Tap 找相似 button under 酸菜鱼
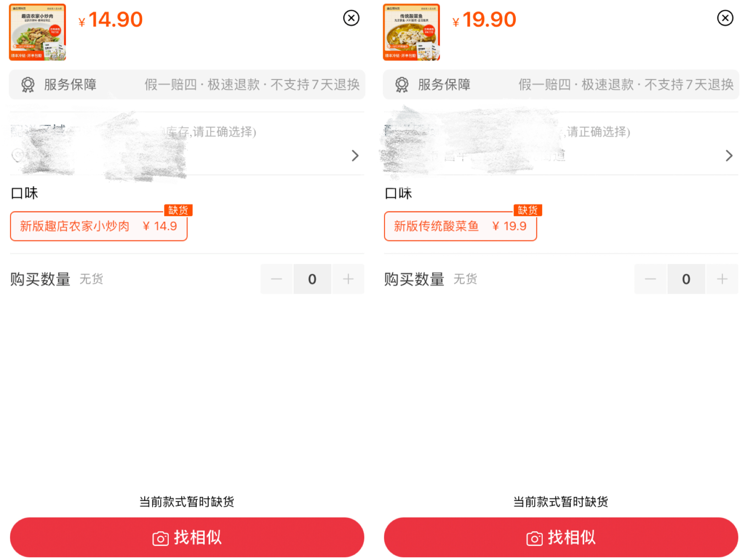The height and width of the screenshot is (560, 748). pyautogui.click(x=561, y=537)
